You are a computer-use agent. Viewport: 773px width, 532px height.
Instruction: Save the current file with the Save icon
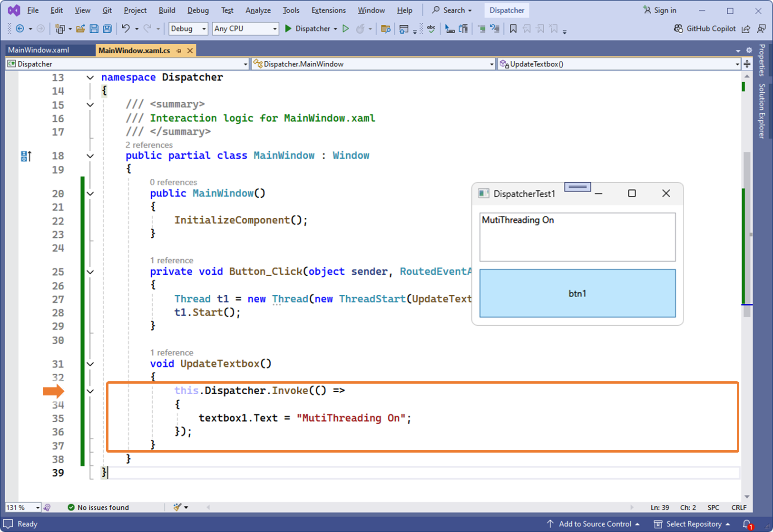tap(94, 29)
